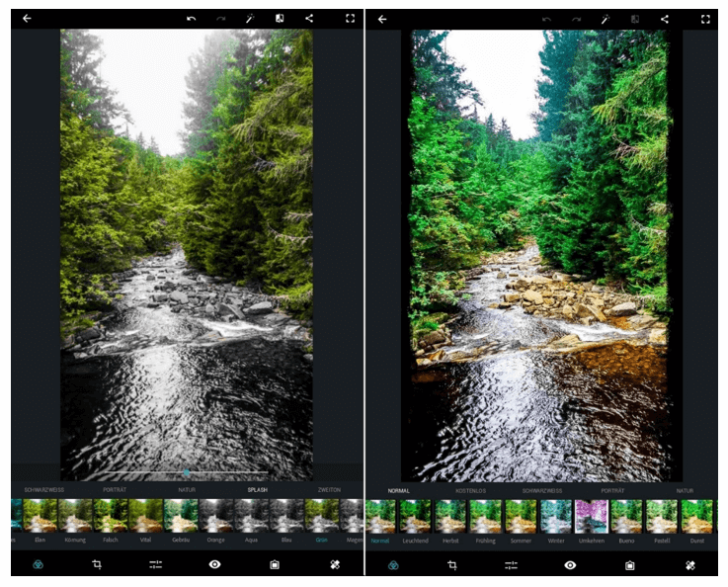Apply the Gebräu filter thumbnail
728x587 pixels.
[181, 516]
